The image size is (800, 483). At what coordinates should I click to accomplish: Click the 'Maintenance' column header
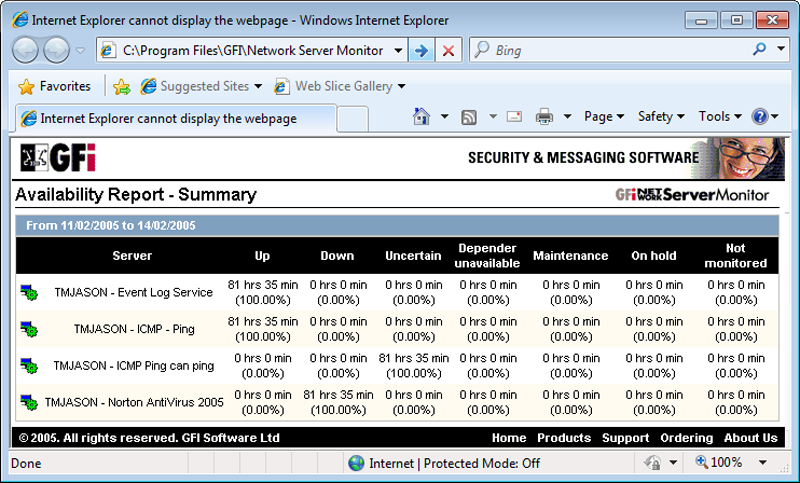[570, 256]
